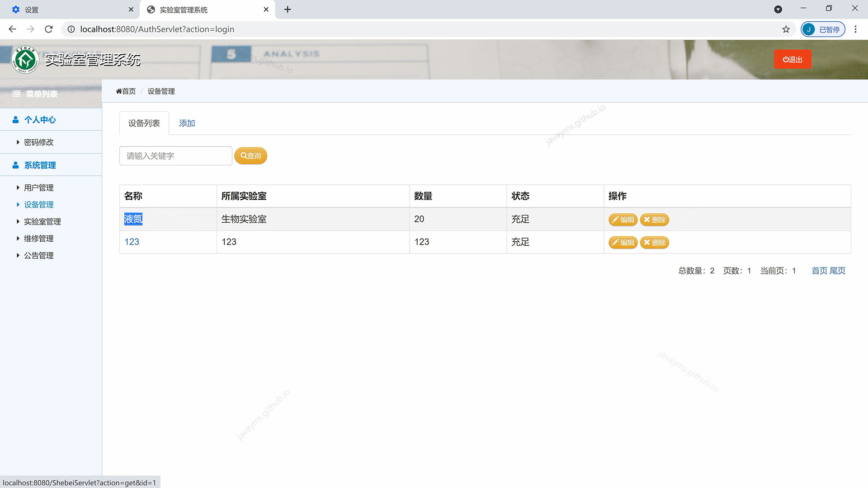Image resolution: width=868 pixels, height=488 pixels.
Task: Click the X delete icon for 液氮 row
Action: coord(647,220)
